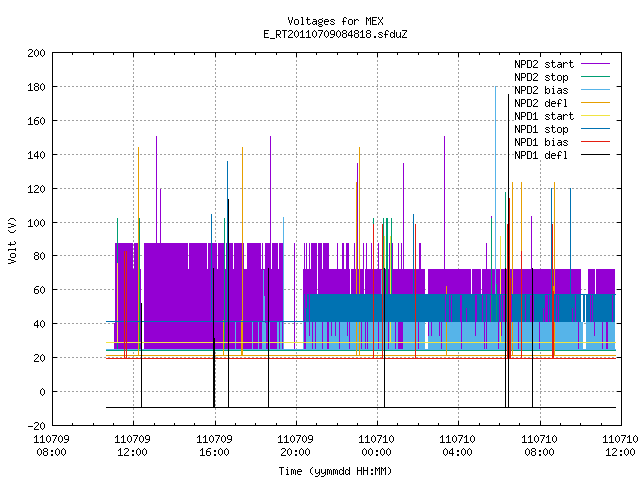The height and width of the screenshot is (480, 640).
Task: Click the 'NPD2 bias' legend label
Action: 541,90
